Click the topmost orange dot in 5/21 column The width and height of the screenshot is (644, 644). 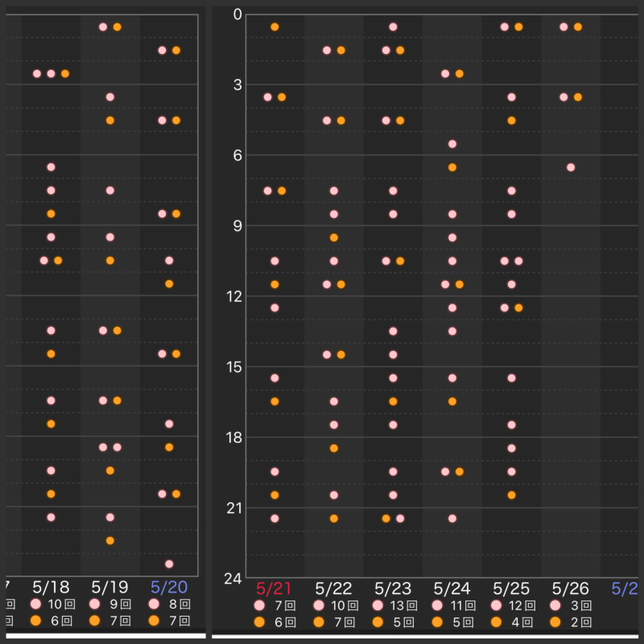(275, 27)
